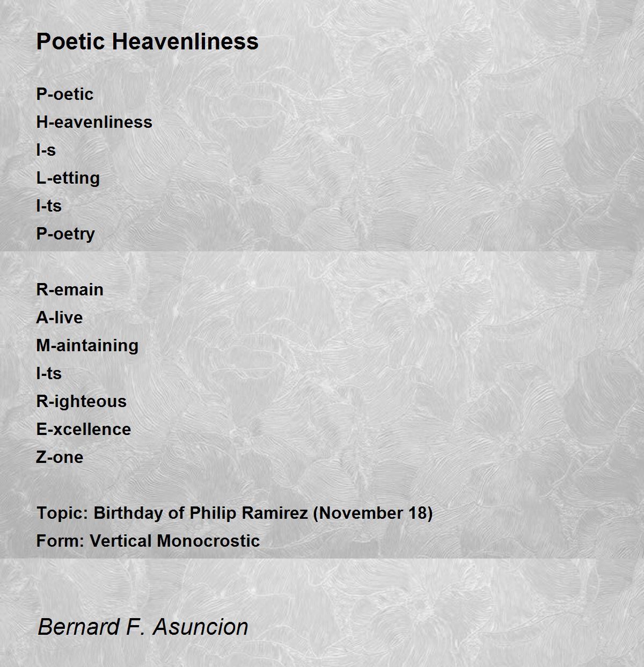
Task: Click the Topic: Birthday of Philip Ramirez line
Action: tap(235, 513)
